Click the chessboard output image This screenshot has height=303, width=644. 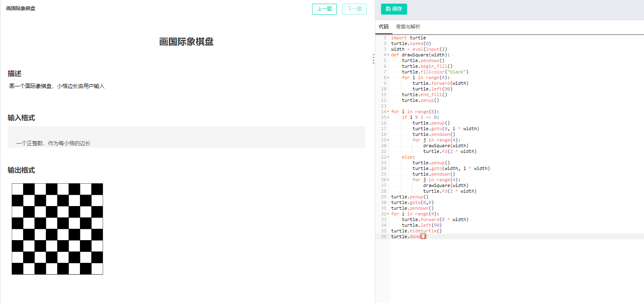pyautogui.click(x=57, y=229)
